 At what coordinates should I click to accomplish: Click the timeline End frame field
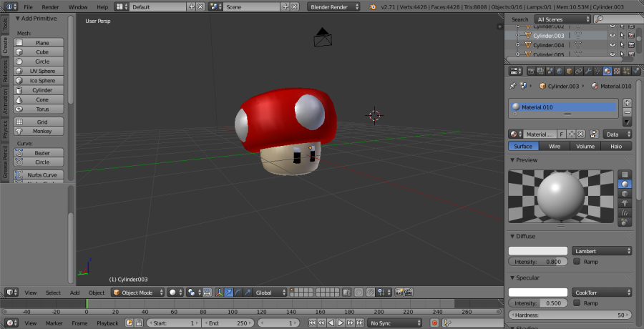(x=228, y=323)
